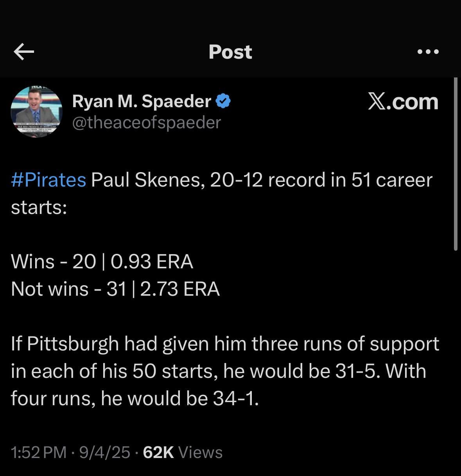Click the line "in each of his 50 starts"

[x=113, y=371]
